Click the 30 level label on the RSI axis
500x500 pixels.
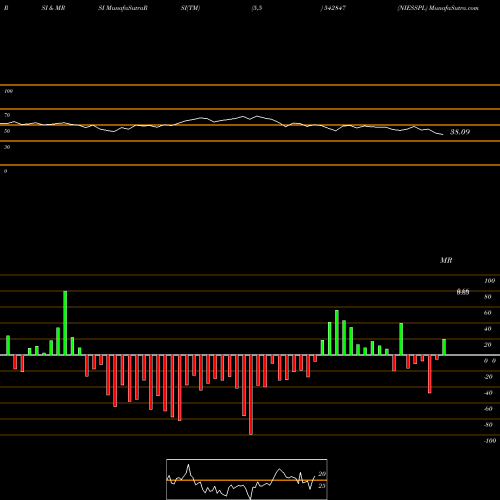click(x=7, y=147)
